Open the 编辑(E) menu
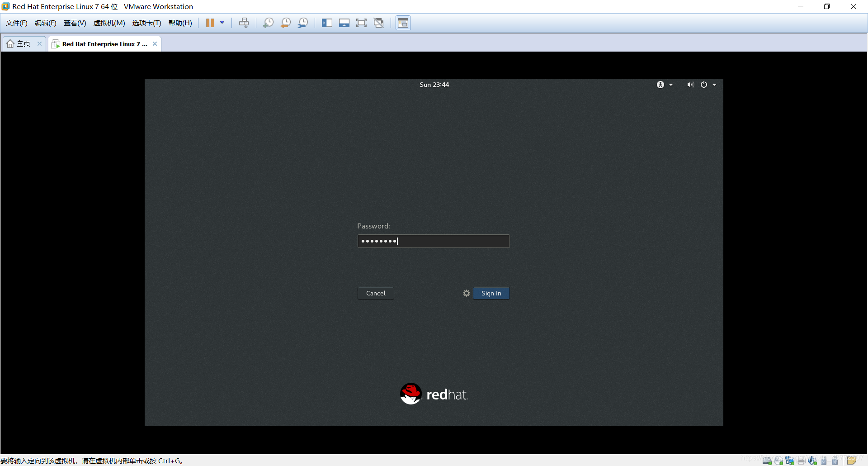Viewport: 868px width, 466px height. click(46, 23)
